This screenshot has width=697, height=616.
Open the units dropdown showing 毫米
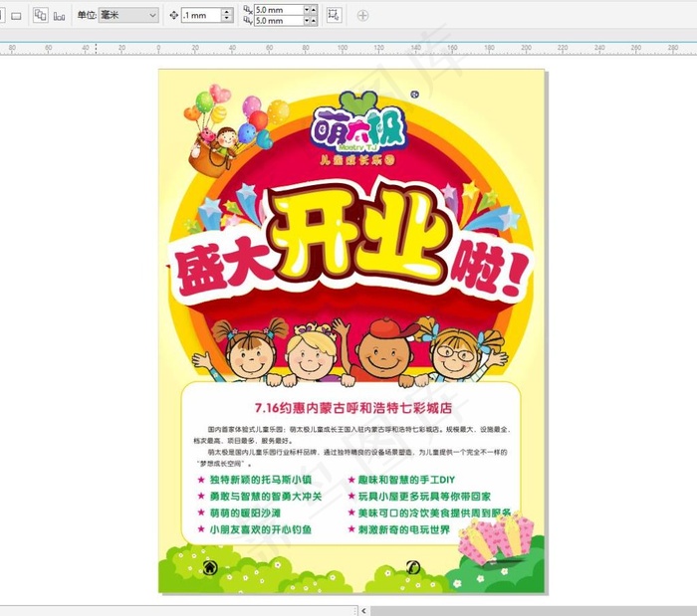[128, 15]
